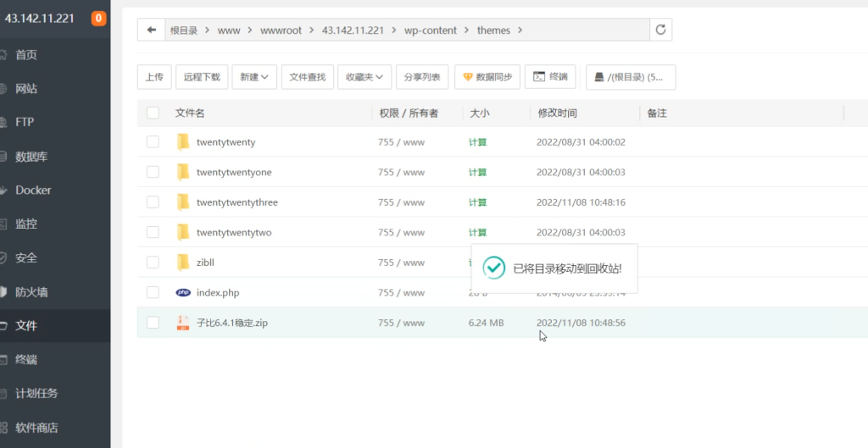
Task: Select the checkbox for index.php
Action: click(153, 292)
